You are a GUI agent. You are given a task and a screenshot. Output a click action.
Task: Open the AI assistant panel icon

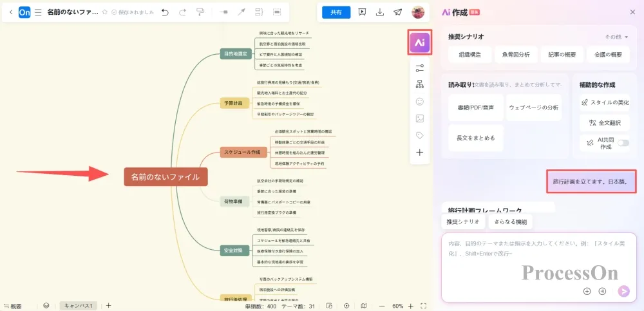point(420,42)
